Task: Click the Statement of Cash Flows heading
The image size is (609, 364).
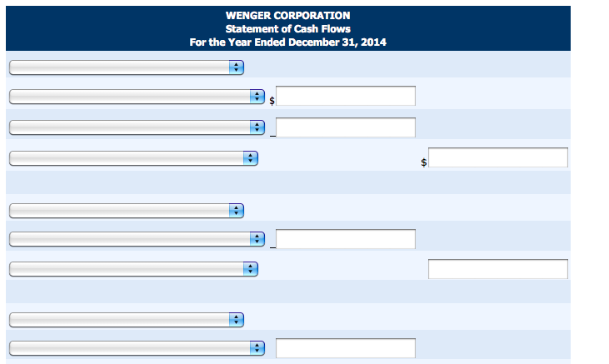Action: click(287, 29)
